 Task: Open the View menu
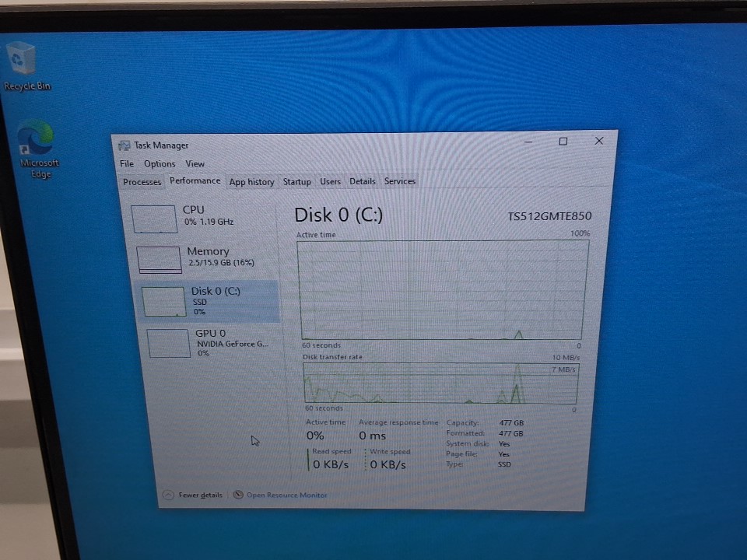(195, 164)
